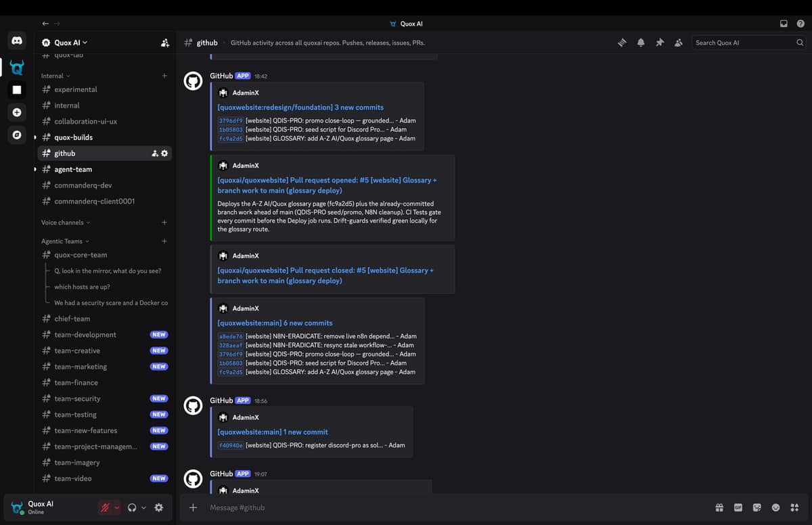Expand agent-team channel threads arrow
Image resolution: width=812 pixels, height=525 pixels.
coord(35,169)
